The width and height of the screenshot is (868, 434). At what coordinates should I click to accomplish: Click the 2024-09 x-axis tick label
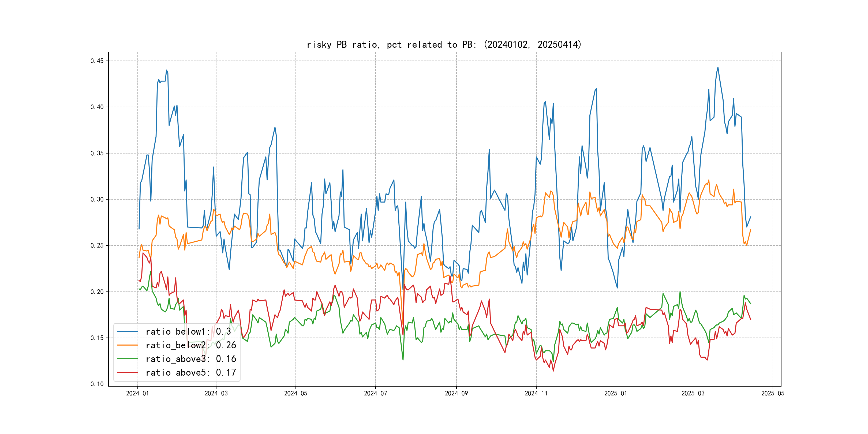456,393
